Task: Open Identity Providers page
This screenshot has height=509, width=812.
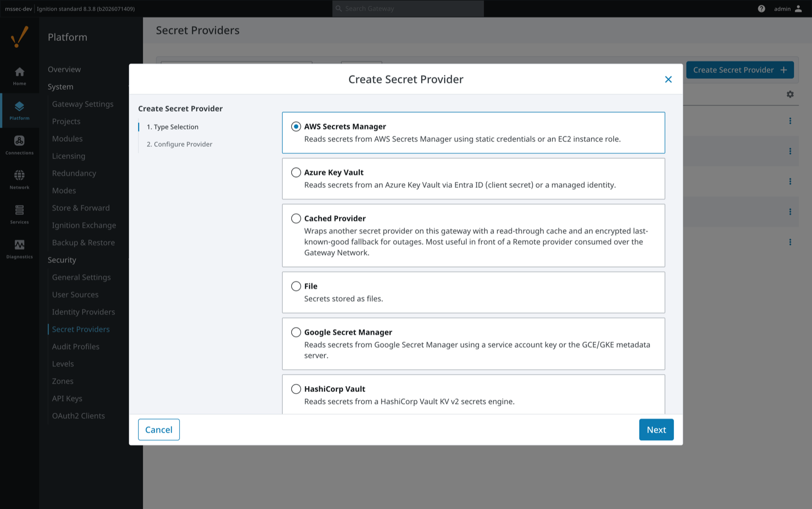Action: [83, 312]
